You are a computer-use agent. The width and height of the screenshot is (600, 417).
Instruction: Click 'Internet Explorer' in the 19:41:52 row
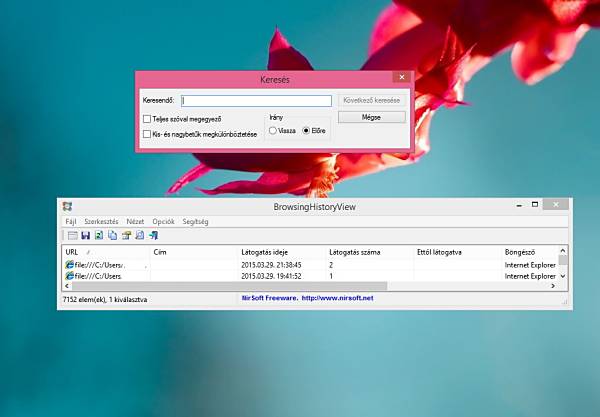pyautogui.click(x=530, y=276)
